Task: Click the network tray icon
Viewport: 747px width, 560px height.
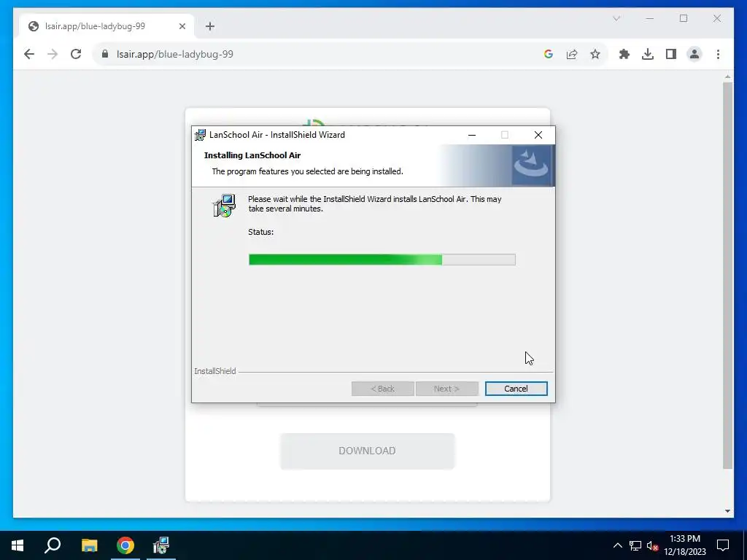Action: point(635,545)
